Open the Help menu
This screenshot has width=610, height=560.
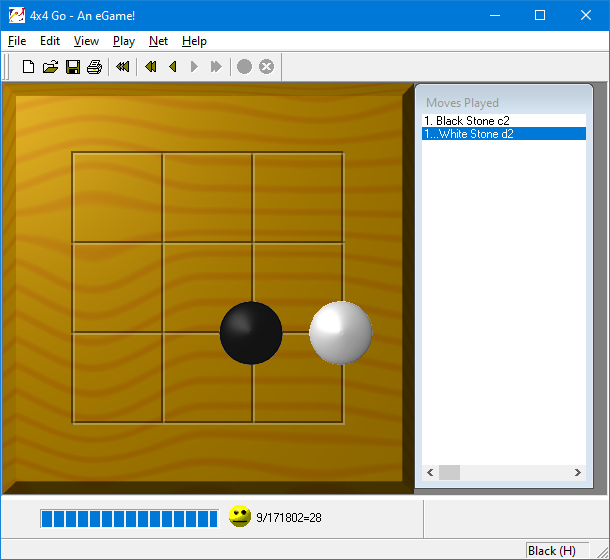click(194, 41)
